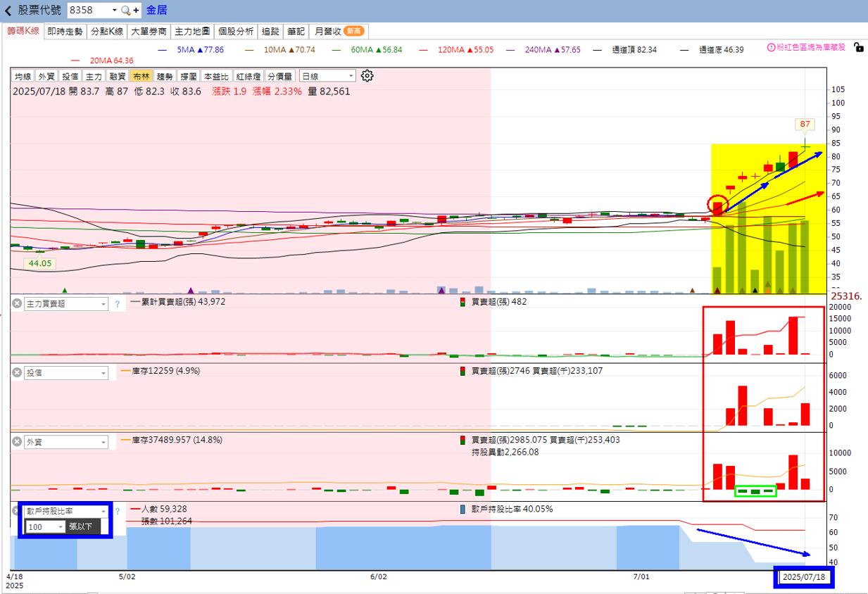Image resolution: width=868 pixels, height=594 pixels.
Task: Close the 散戶持股比率 indicator panel
Action: point(17,510)
